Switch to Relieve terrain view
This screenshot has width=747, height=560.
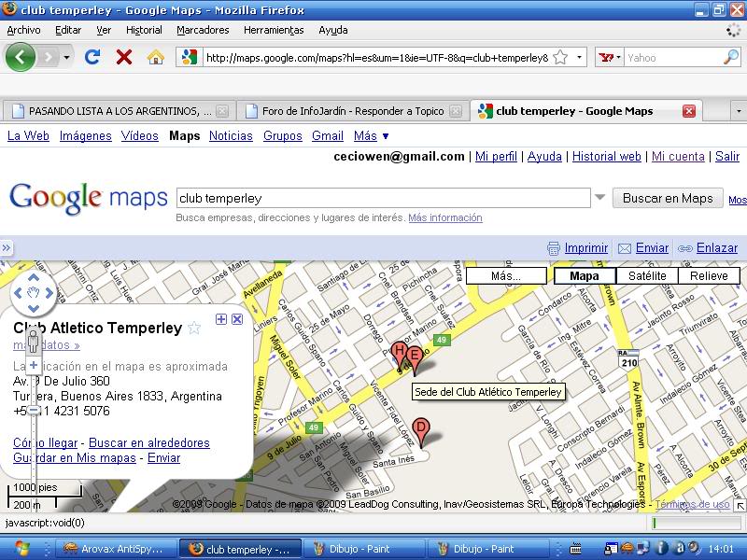(709, 275)
